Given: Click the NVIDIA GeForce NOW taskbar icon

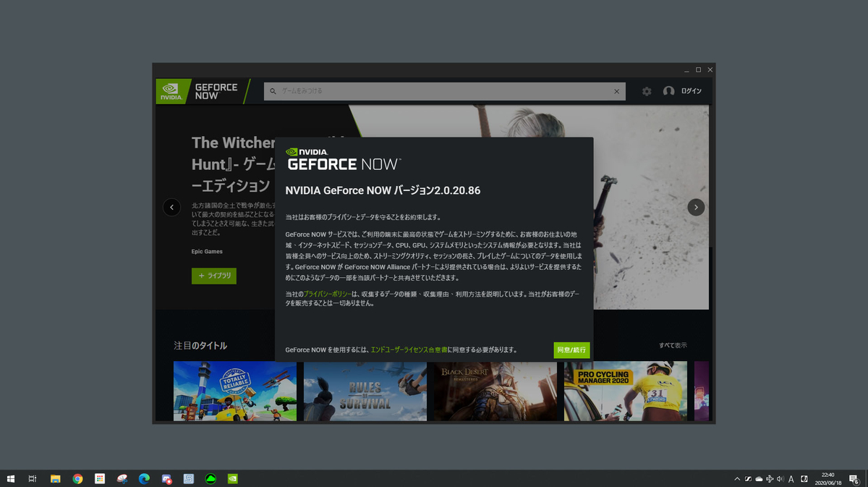Looking at the screenshot, I should tap(232, 478).
